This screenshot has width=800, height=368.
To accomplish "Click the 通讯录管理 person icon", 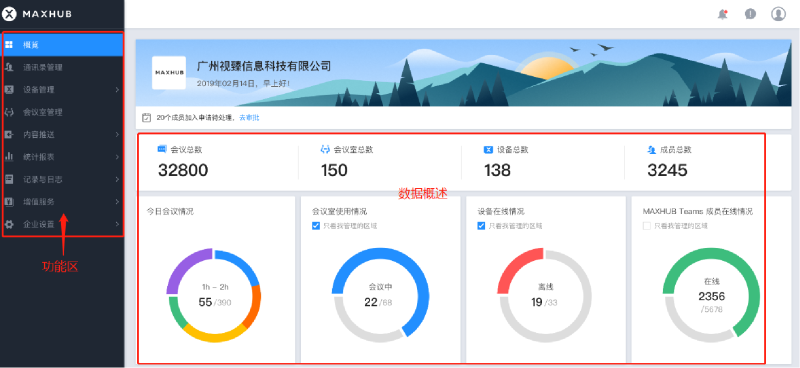I will [x=9, y=67].
